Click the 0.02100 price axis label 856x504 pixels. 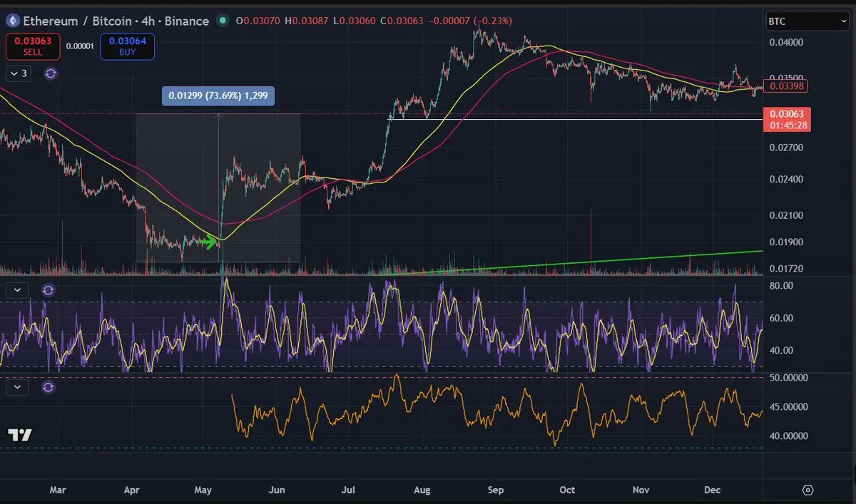pyautogui.click(x=786, y=215)
